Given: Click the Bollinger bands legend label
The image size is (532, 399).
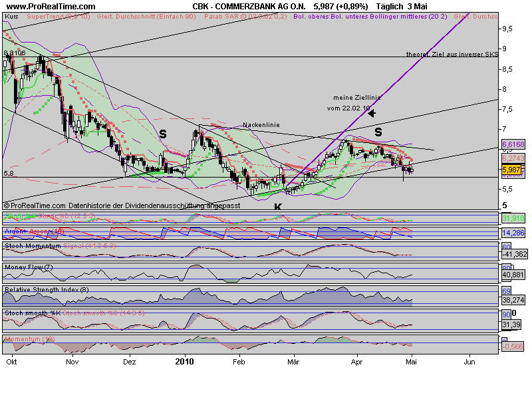Looking at the screenshot, I should pyautogui.click(x=370, y=16).
